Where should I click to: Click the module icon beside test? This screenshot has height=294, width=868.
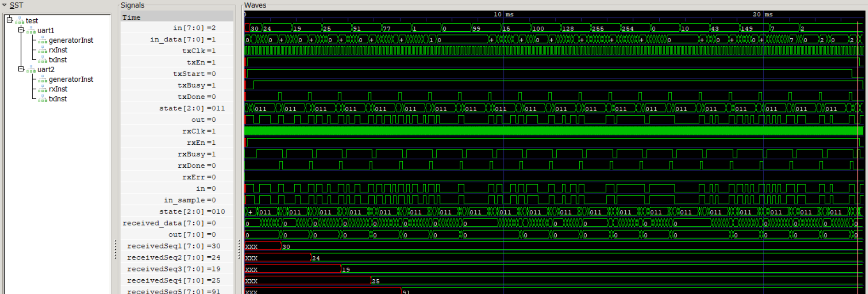19,21
